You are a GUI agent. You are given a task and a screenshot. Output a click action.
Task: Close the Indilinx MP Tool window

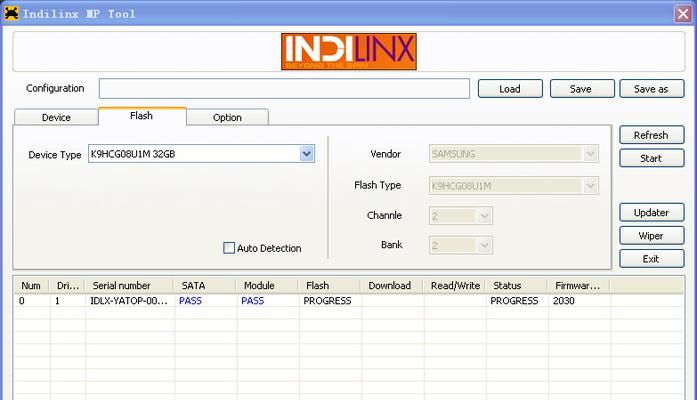point(687,13)
